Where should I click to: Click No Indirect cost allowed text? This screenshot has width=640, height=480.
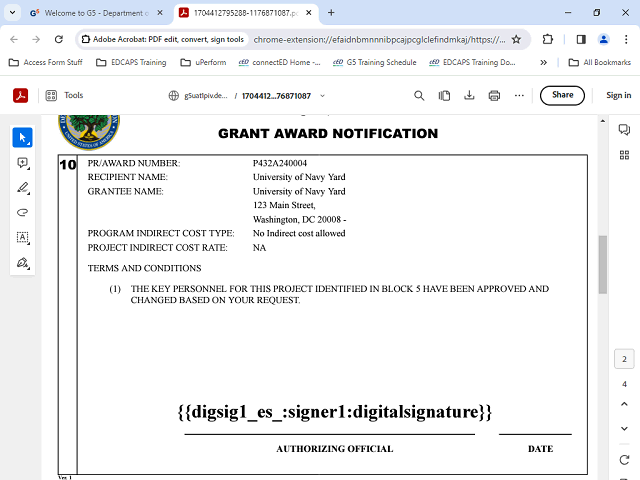pyautogui.click(x=299, y=233)
